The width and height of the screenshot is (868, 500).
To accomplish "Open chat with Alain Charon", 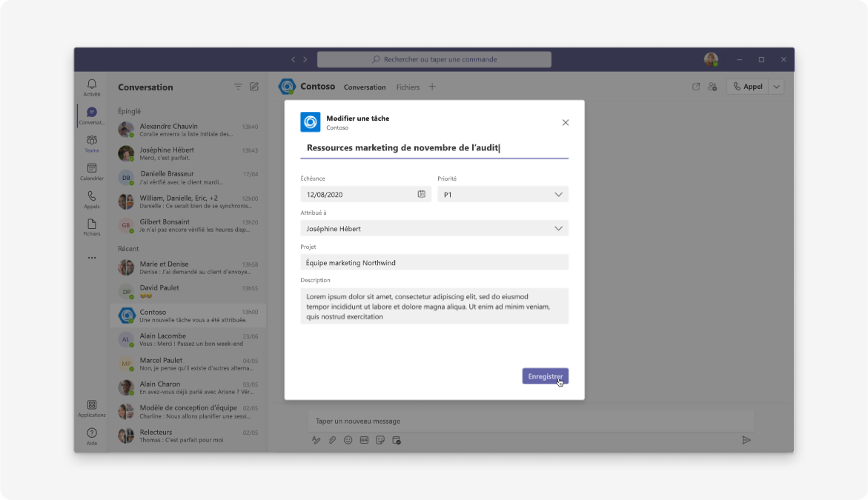I will (x=188, y=387).
